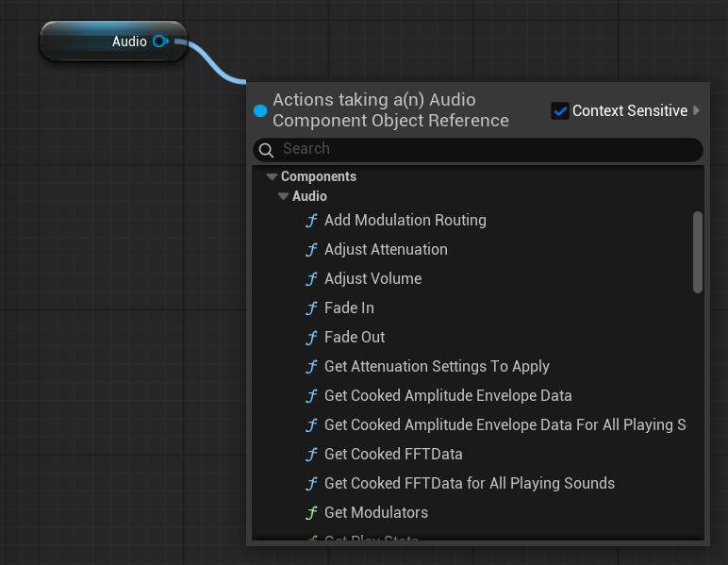Viewport: 728px width, 565px height.
Task: Pick Get Cooked Amplitude Envelope Data
Action: pyautogui.click(x=448, y=396)
